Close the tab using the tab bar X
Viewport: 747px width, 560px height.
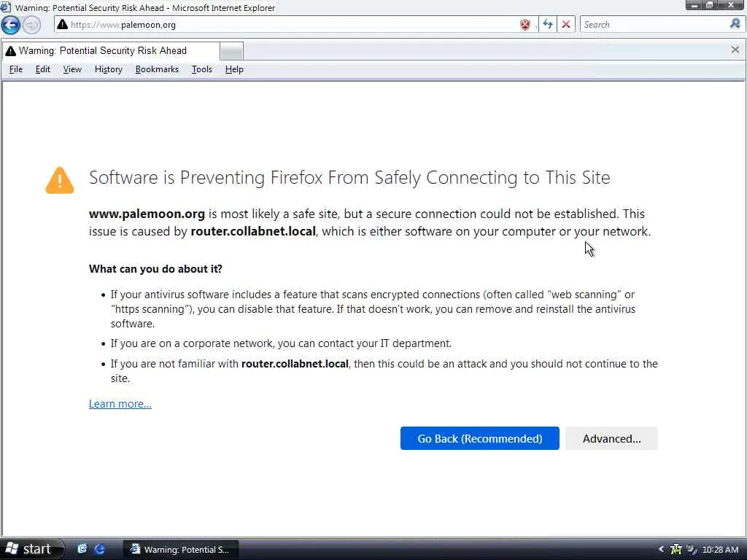[735, 50]
